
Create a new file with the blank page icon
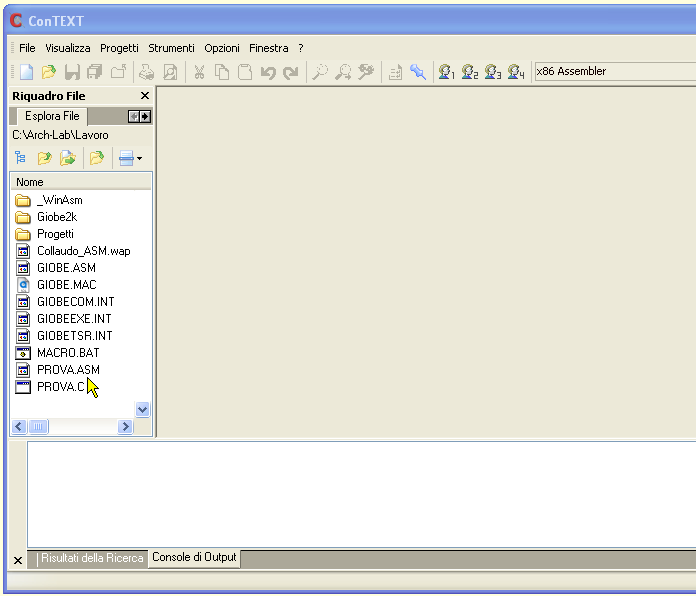pyautogui.click(x=26, y=72)
